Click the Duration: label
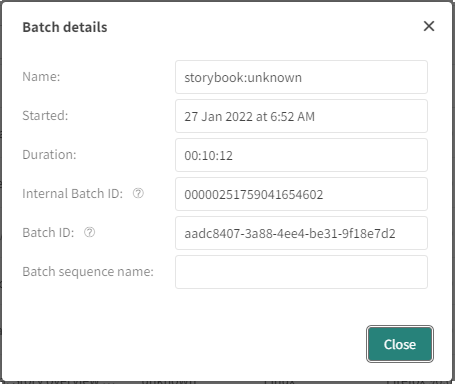This screenshot has width=455, height=384. point(49,155)
